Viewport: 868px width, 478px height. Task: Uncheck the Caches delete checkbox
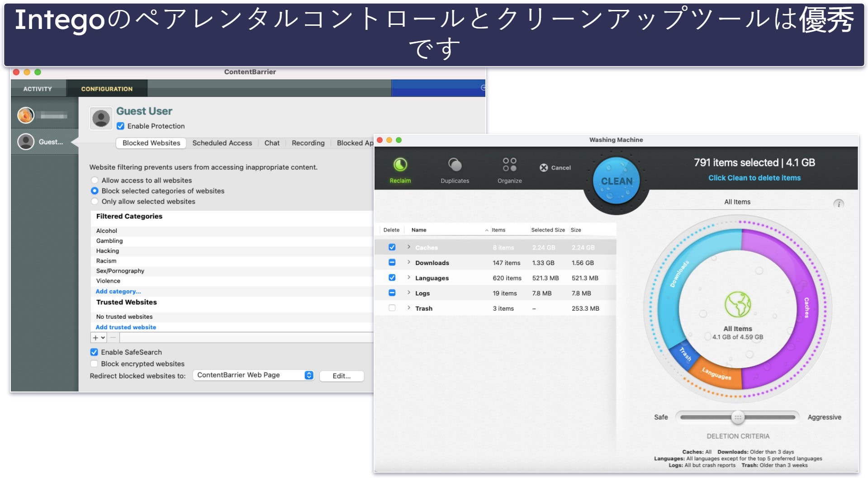[x=392, y=247]
